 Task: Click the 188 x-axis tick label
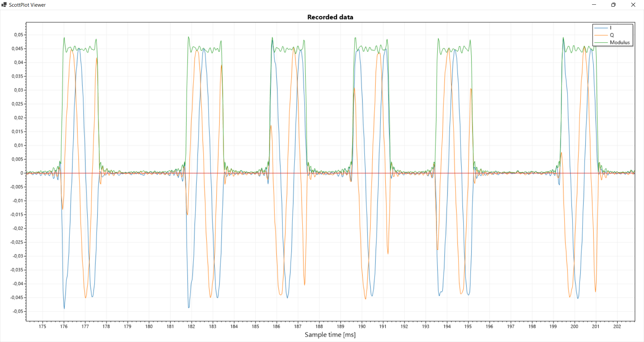coord(319,326)
